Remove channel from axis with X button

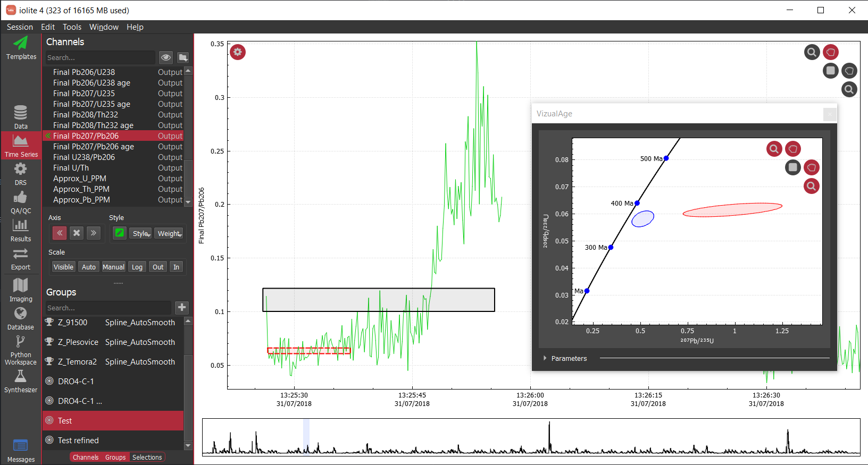pyautogui.click(x=77, y=233)
